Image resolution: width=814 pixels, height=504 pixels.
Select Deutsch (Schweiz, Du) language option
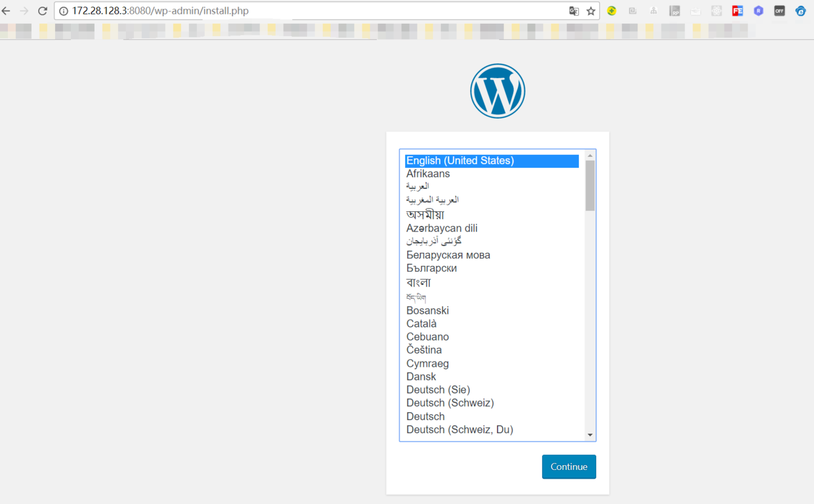(x=492, y=430)
